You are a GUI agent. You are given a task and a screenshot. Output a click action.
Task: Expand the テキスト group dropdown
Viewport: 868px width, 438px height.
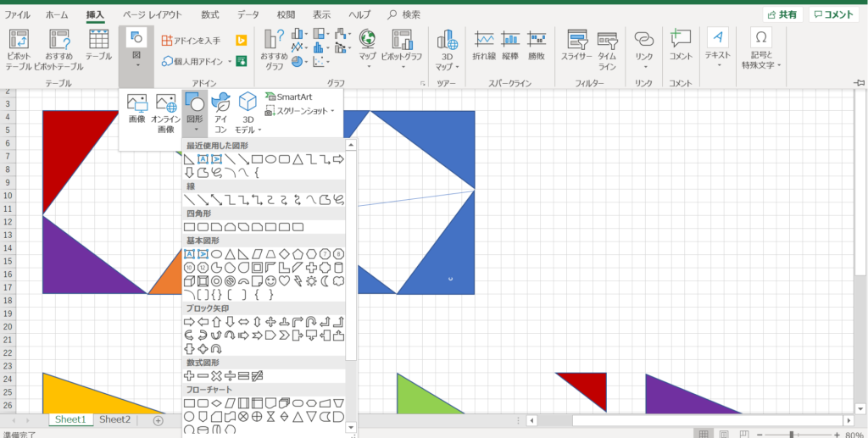point(718,65)
